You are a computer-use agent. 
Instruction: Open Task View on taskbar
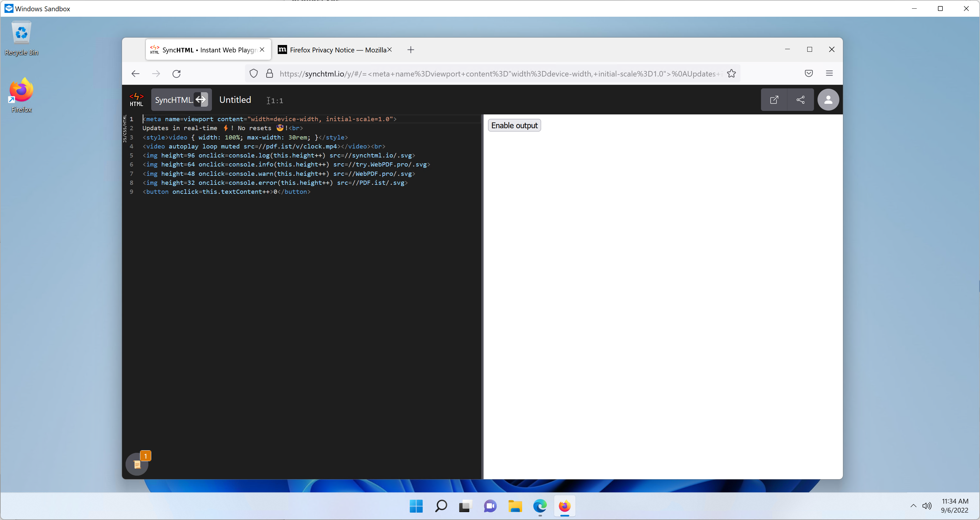point(465,506)
